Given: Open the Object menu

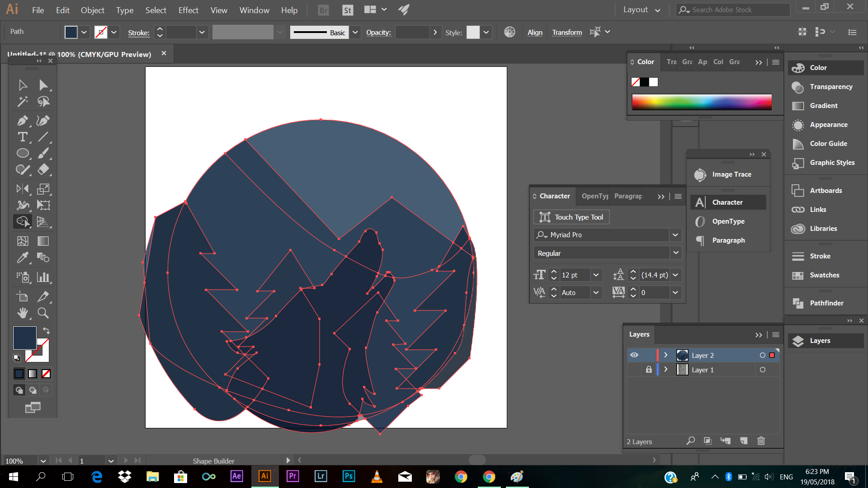Looking at the screenshot, I should tap(93, 10).
